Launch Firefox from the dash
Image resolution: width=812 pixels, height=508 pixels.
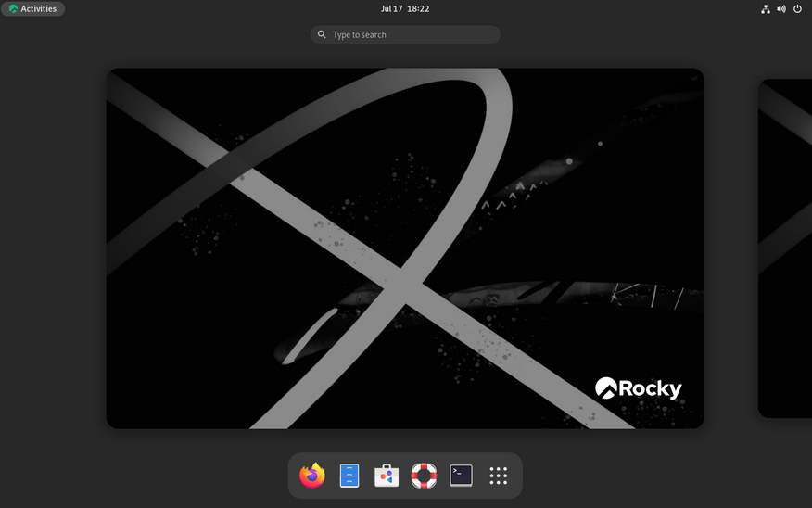(312, 476)
